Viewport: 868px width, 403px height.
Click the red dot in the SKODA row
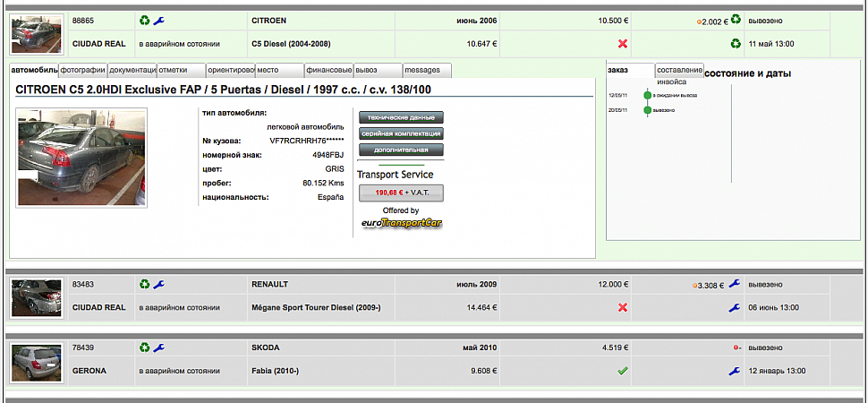tap(736, 348)
